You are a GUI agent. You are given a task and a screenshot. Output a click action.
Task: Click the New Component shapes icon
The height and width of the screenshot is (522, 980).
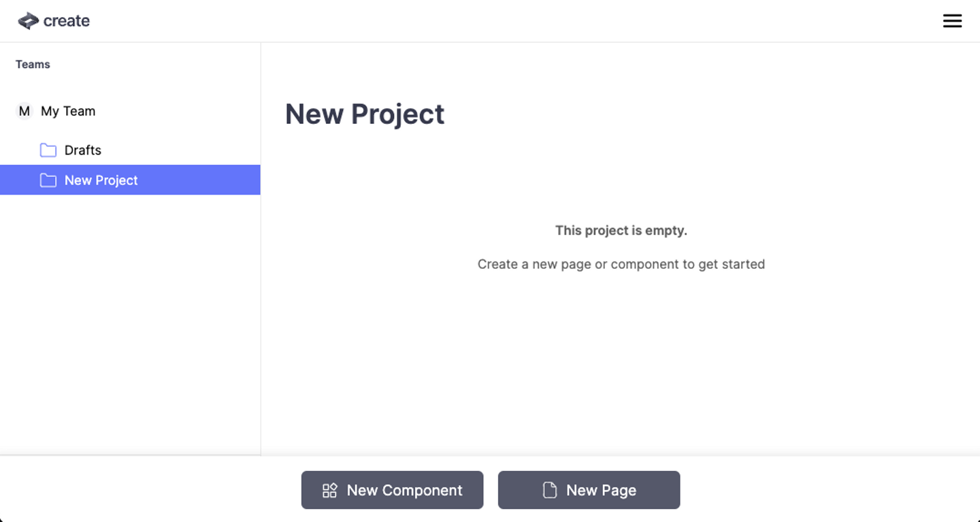click(330, 490)
